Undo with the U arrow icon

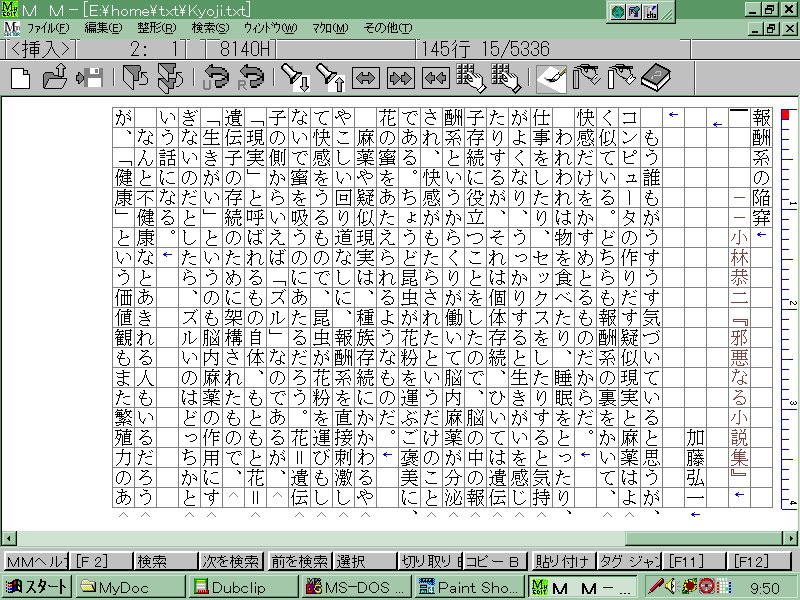point(216,78)
